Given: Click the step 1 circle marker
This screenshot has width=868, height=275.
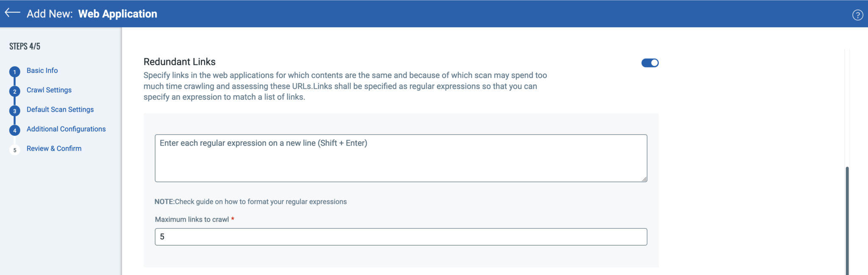Looking at the screenshot, I should (x=15, y=72).
